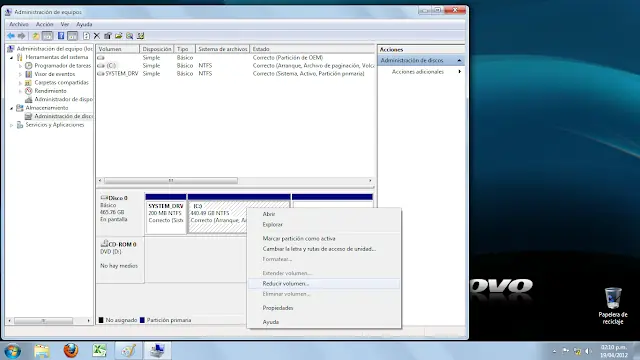Go back with the blue left arrow
Screen dimensions: 640x360
[x=11, y=36]
